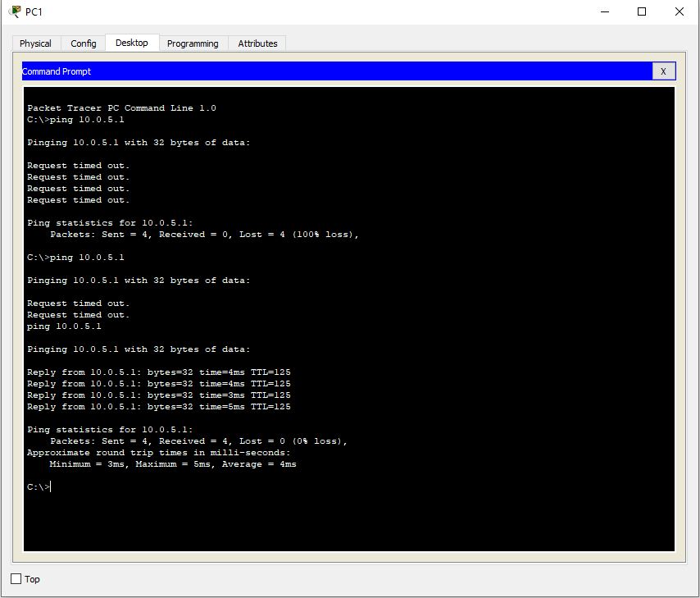Maximize the PC1 window
This screenshot has height=598, width=700.
tap(642, 11)
